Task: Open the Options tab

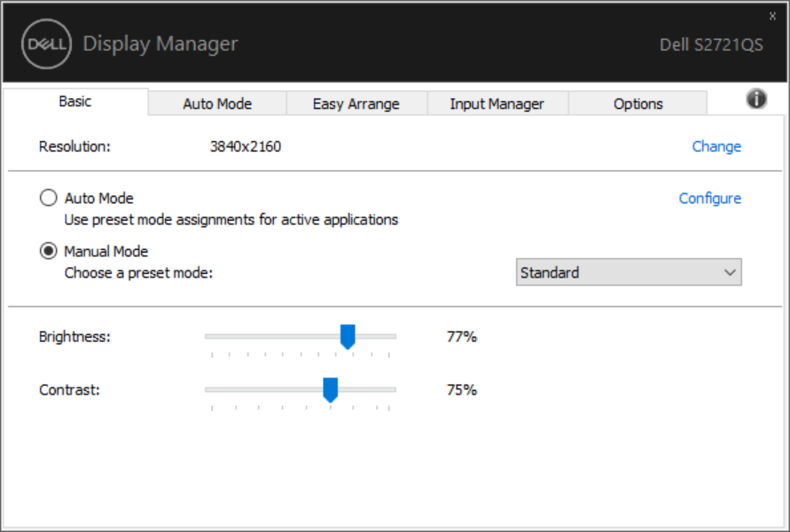Action: 637,104
